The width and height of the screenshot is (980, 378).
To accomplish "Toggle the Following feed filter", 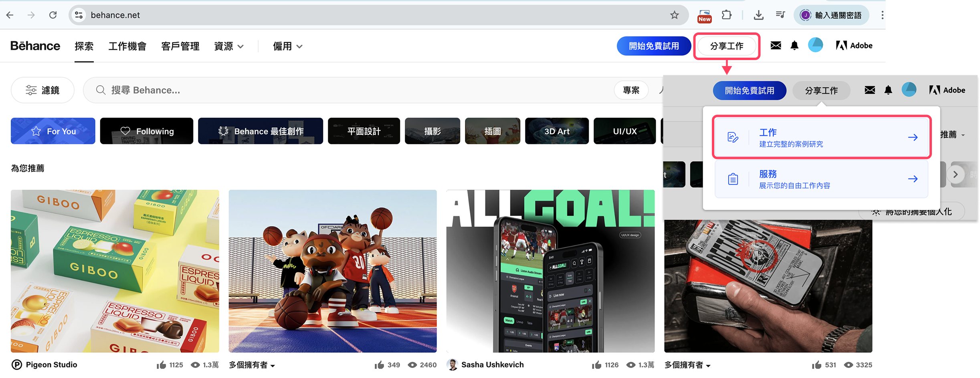I will (147, 131).
